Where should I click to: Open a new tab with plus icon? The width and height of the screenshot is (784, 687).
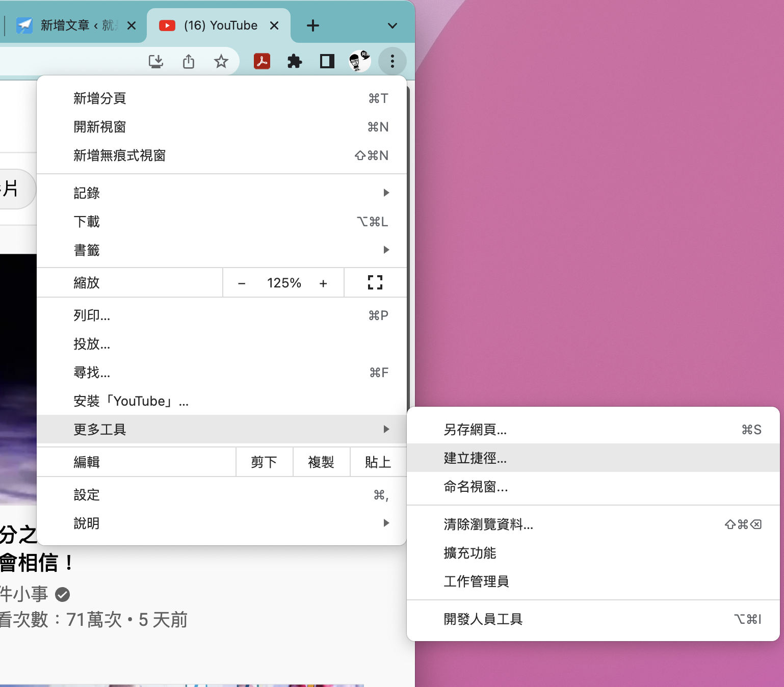pos(313,25)
